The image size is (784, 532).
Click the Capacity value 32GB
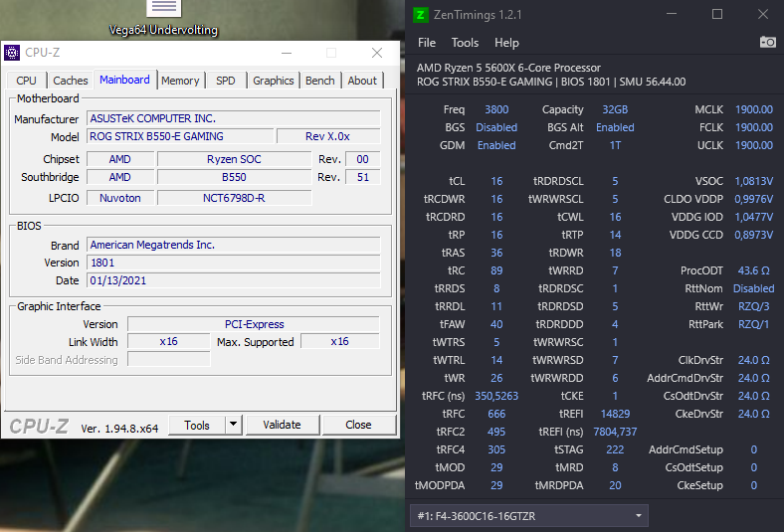tap(615, 109)
